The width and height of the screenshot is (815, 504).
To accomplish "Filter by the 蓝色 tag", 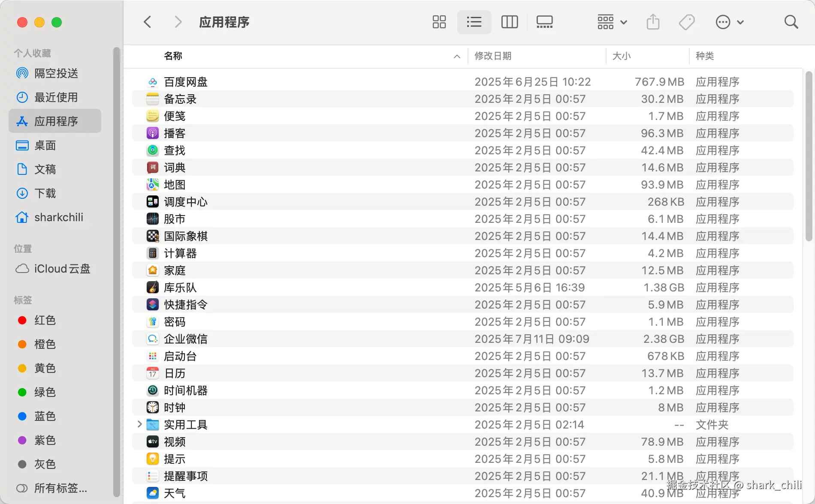I will [x=55, y=416].
